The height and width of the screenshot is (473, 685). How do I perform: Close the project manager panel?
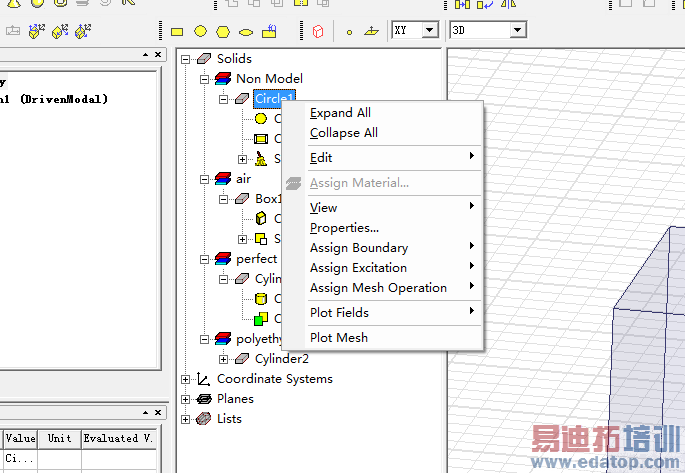click(x=158, y=55)
